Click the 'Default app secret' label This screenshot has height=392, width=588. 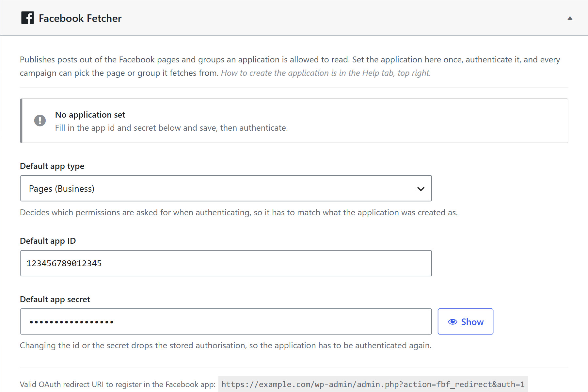point(55,299)
